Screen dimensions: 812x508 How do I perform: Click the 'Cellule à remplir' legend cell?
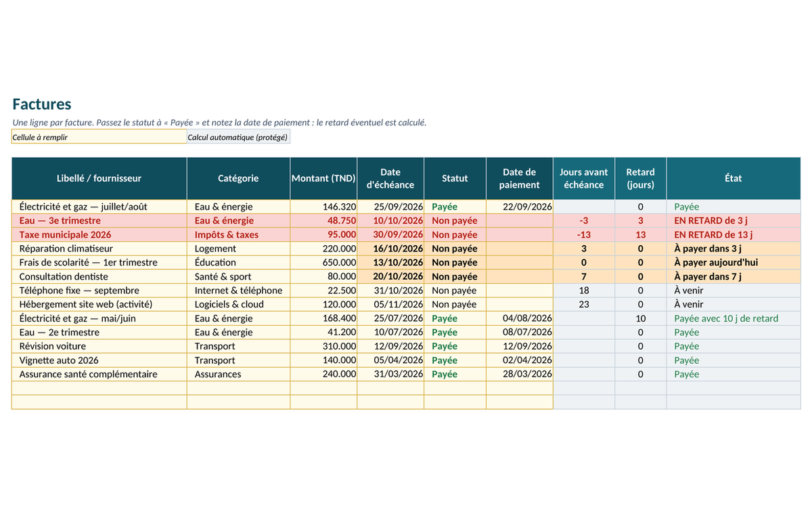pos(99,137)
